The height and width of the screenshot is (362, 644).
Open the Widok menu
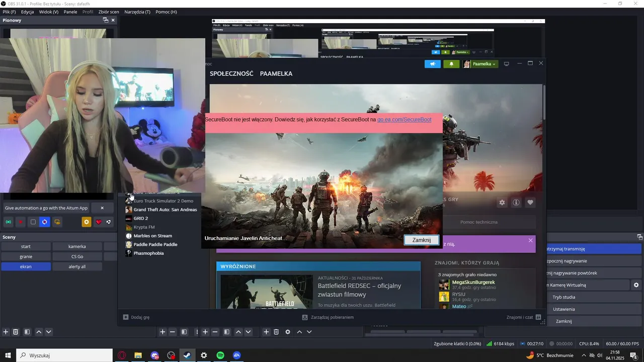49,12
